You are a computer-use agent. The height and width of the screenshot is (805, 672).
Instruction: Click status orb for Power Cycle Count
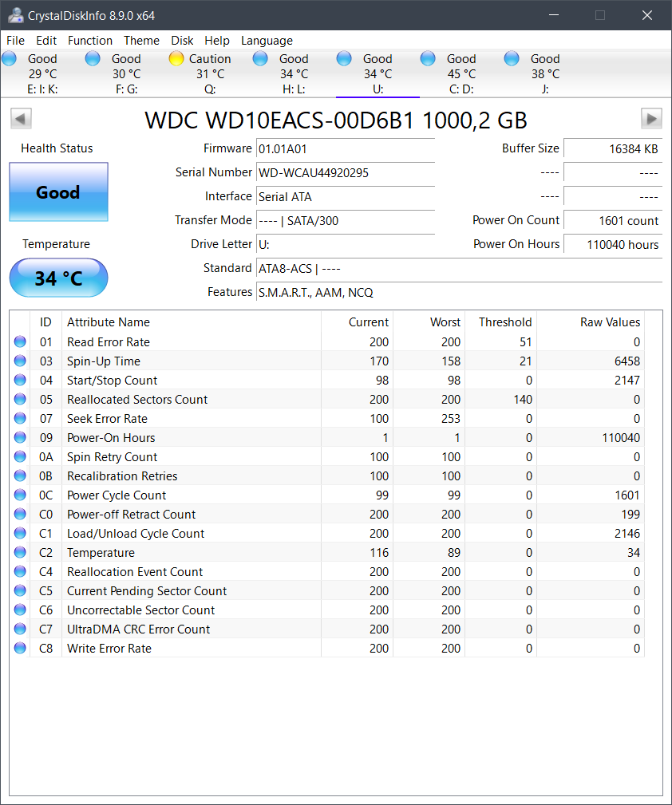coord(20,495)
